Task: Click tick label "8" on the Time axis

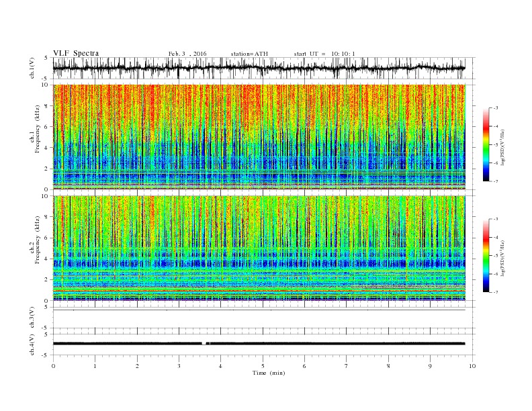Action: click(x=388, y=366)
